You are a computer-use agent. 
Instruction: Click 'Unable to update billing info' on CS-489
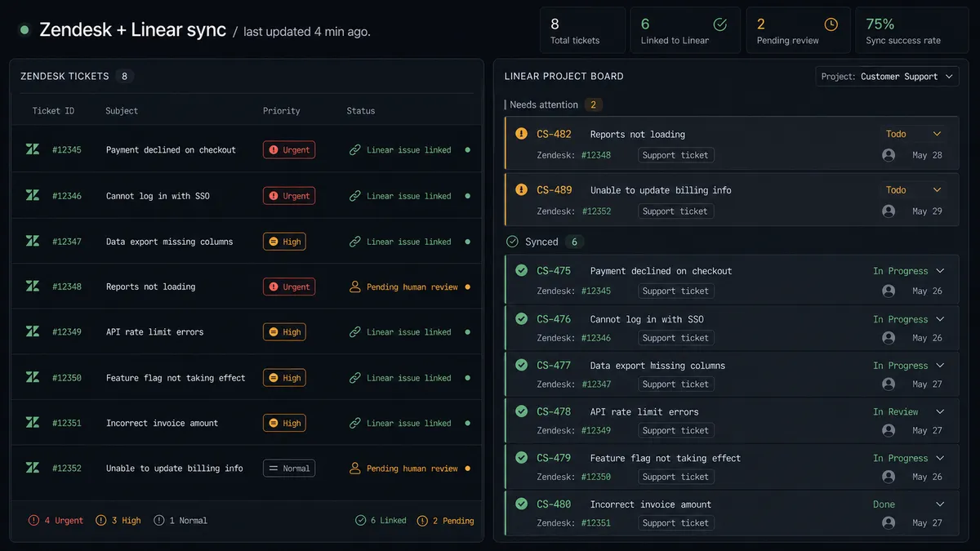[661, 190]
